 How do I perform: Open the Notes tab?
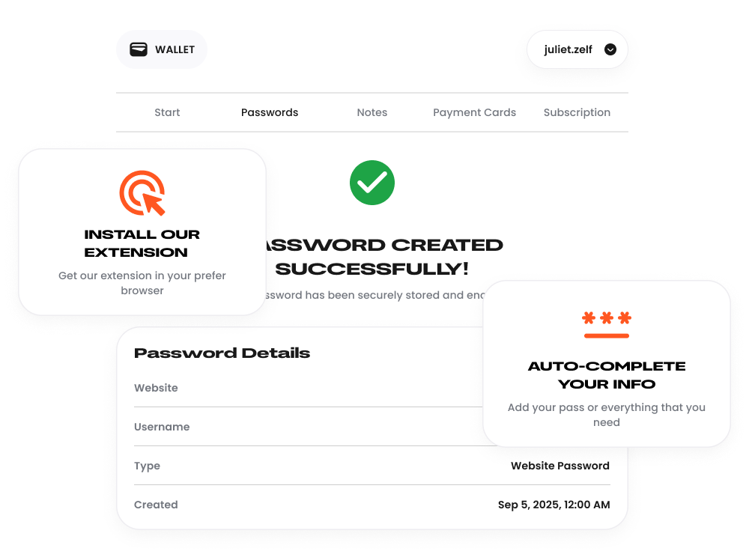(x=372, y=112)
